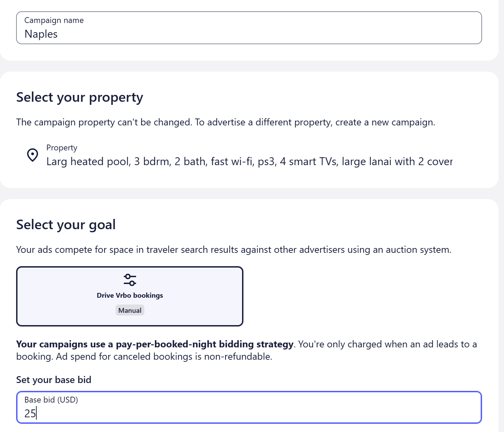504x432 pixels.
Task: Click the campaign property can't be changed notice
Action: tap(226, 122)
